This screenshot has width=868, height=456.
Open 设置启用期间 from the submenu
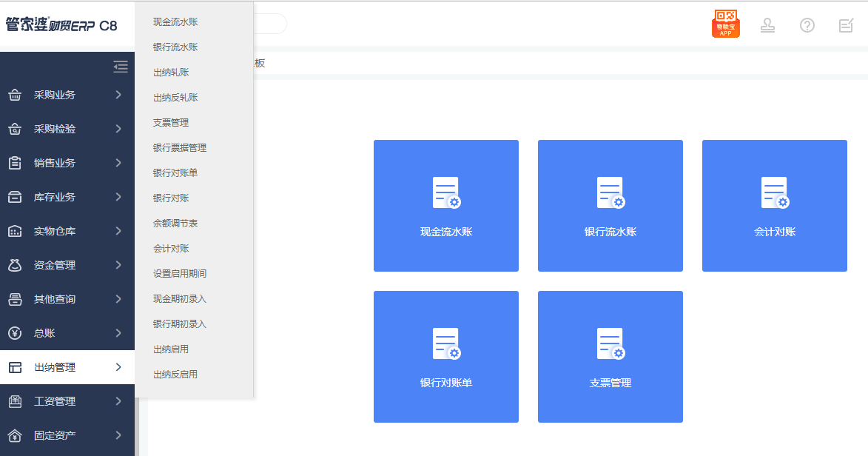coord(180,274)
